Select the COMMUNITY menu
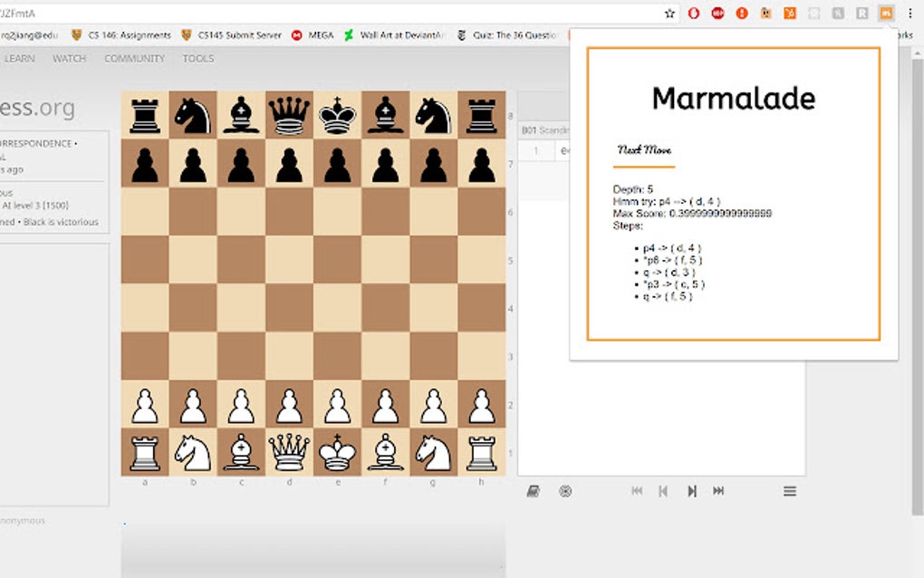The width and height of the screenshot is (924, 578). 134,57
